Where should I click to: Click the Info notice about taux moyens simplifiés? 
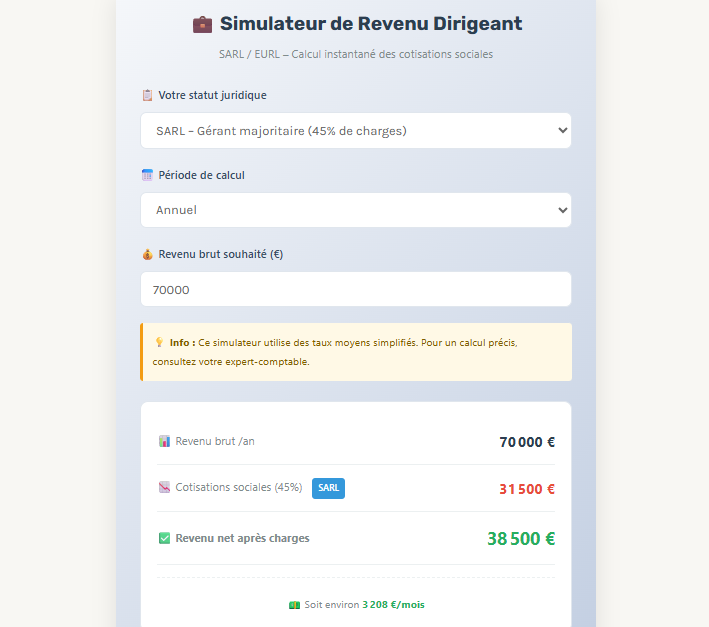[356, 352]
